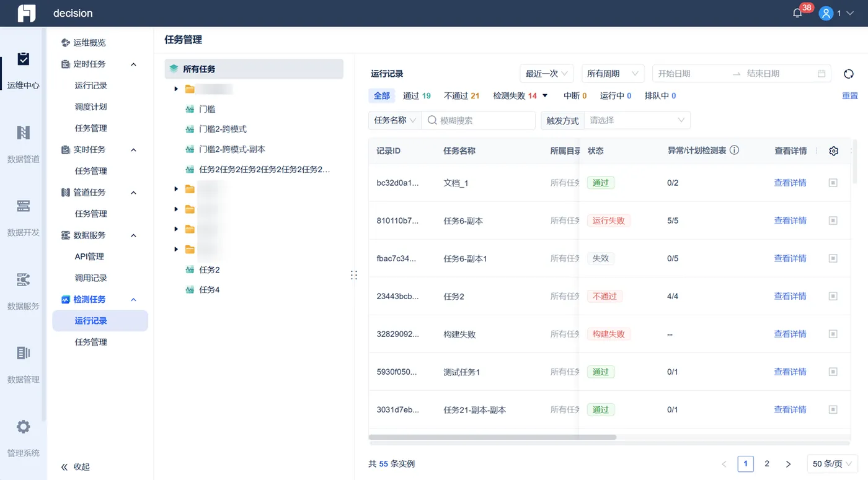Expand the first blurred folder in tree
This screenshot has height=480, width=868.
(x=176, y=89)
